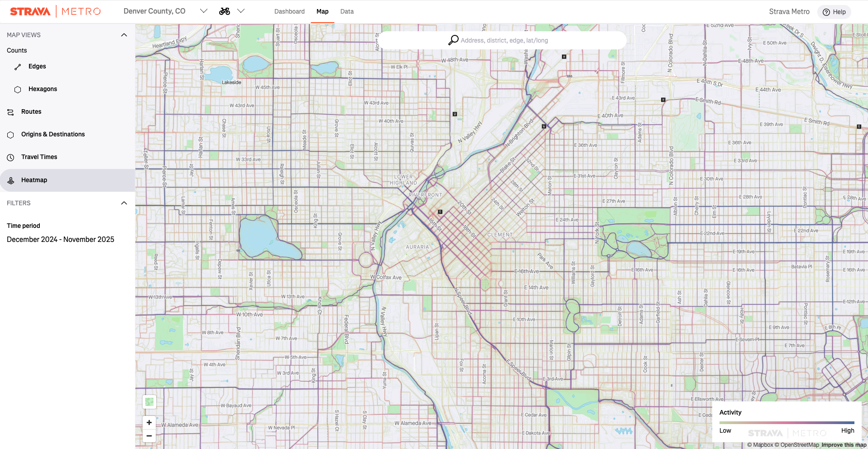Image resolution: width=868 pixels, height=449 pixels.
Task: Click the Edges line icon
Action: tap(18, 67)
